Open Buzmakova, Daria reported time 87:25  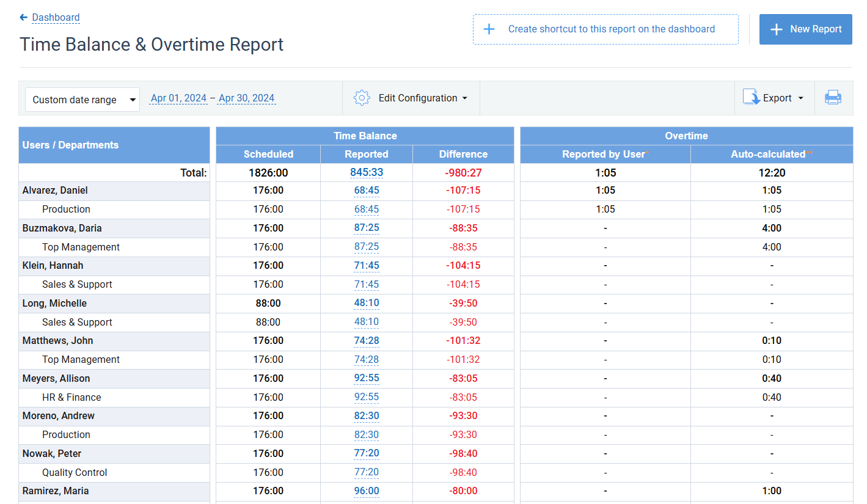(367, 228)
